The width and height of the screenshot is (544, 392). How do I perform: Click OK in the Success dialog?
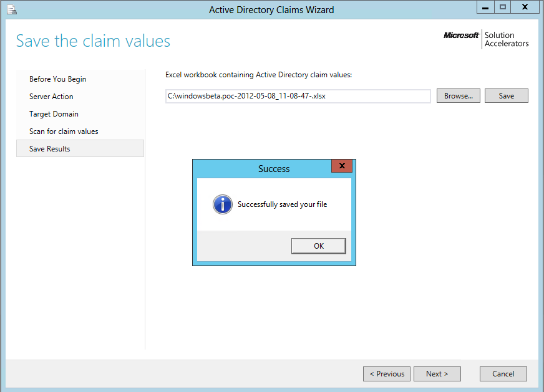319,246
